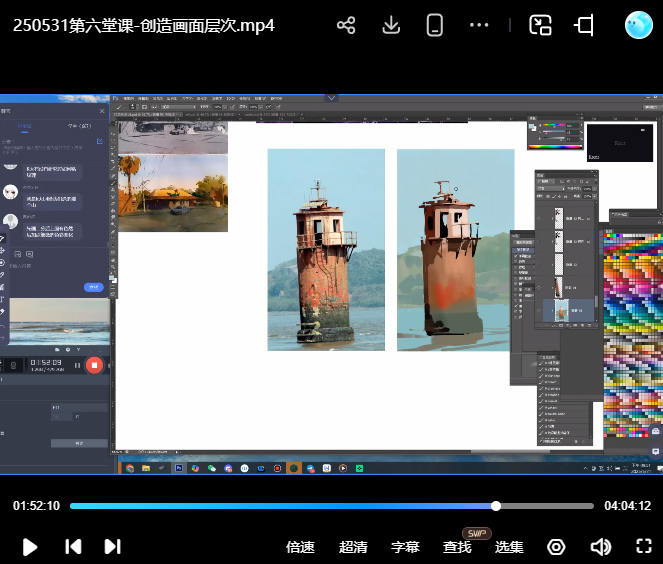Skip to the next video

113,546
